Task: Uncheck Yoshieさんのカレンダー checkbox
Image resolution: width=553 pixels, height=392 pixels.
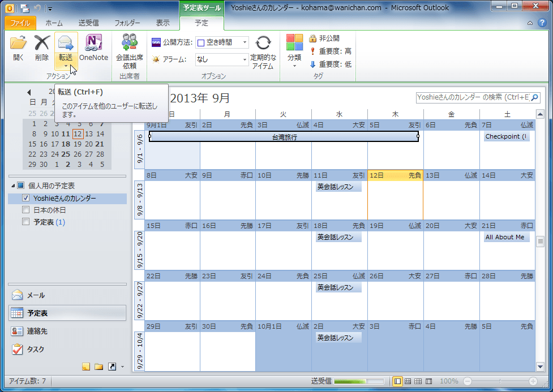Action: 25,198
